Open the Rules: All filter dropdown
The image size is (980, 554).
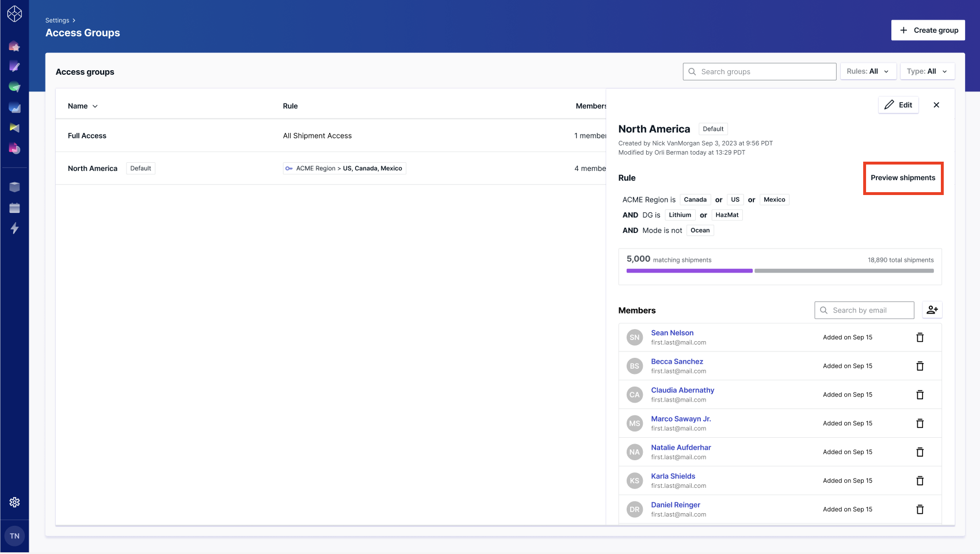(x=868, y=71)
